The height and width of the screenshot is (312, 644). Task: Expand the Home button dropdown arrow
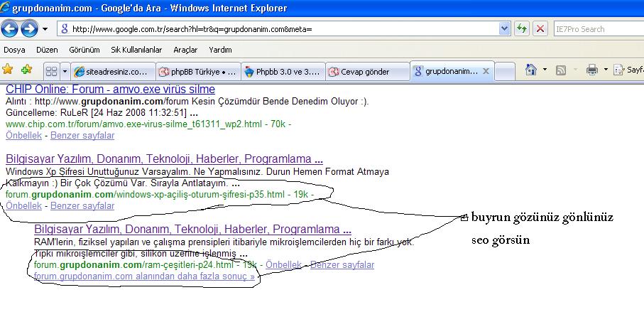tap(545, 70)
